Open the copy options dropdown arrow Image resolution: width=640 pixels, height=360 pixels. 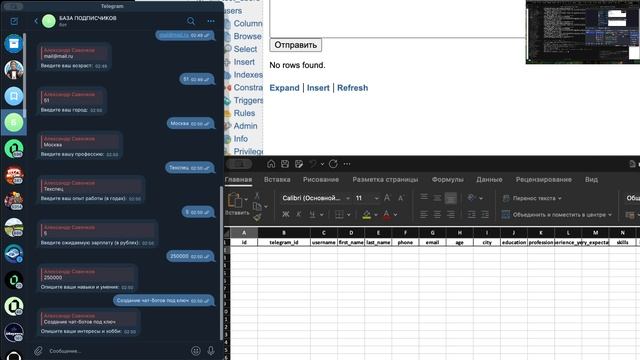[x=266, y=207]
